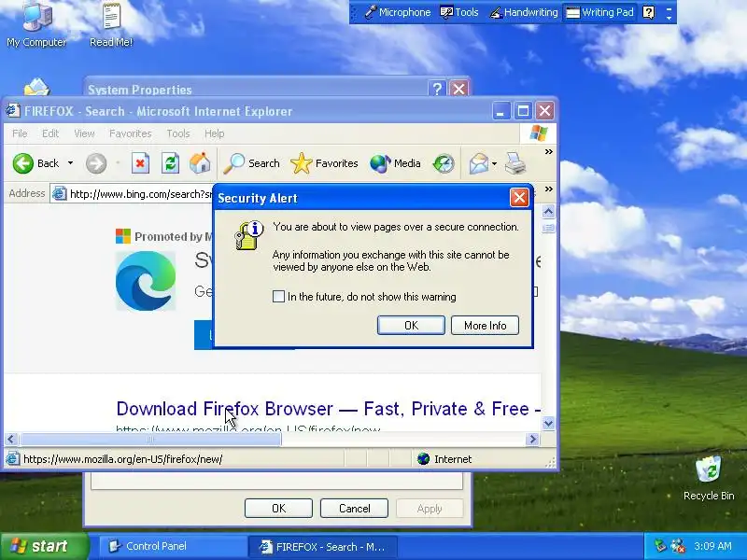
Task: Open the Tools menu in Internet Explorer
Action: click(177, 133)
